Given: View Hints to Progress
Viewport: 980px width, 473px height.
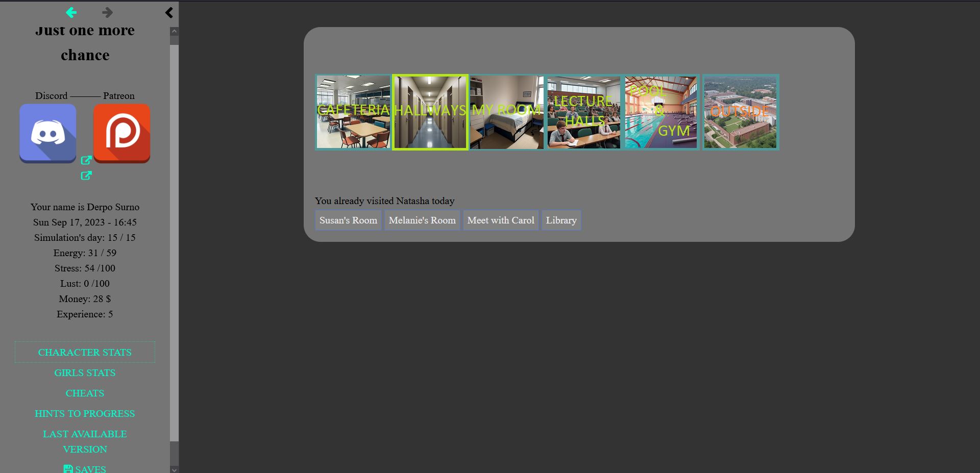Looking at the screenshot, I should coord(85,413).
